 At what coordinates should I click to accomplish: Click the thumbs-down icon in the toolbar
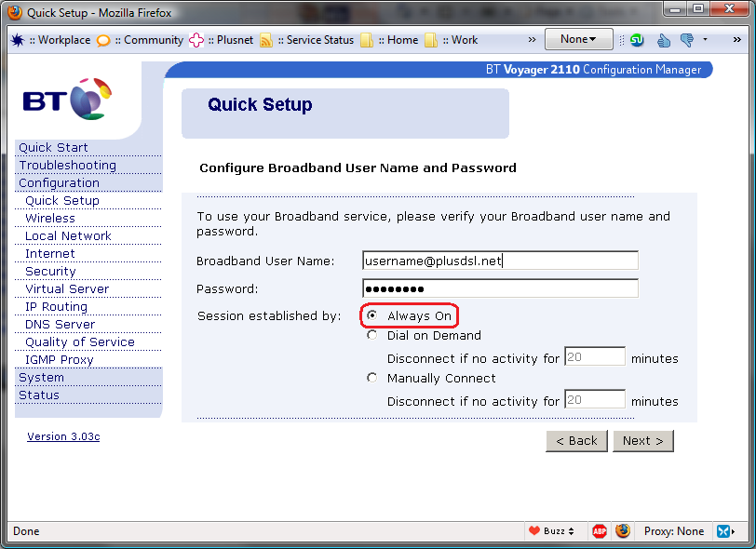(687, 40)
